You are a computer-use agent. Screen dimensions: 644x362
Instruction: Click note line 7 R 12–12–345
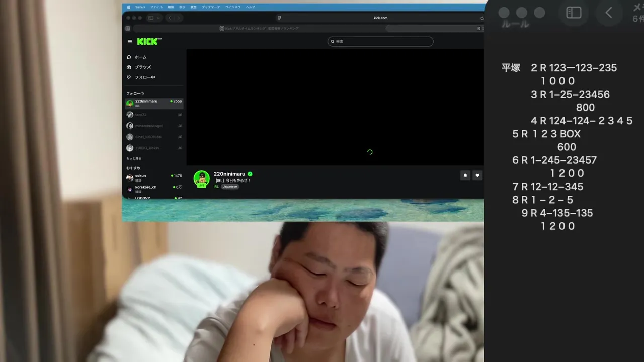(548, 187)
